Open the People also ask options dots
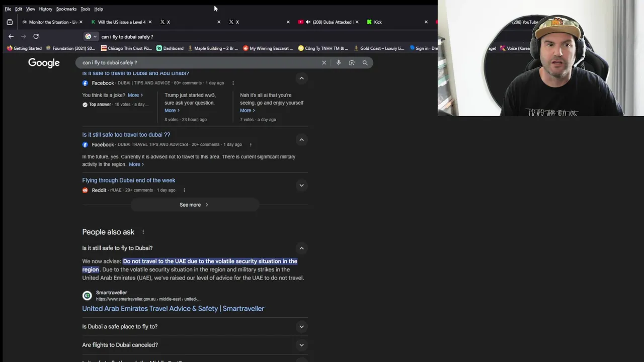Image resolution: width=644 pixels, height=362 pixels. (143, 232)
